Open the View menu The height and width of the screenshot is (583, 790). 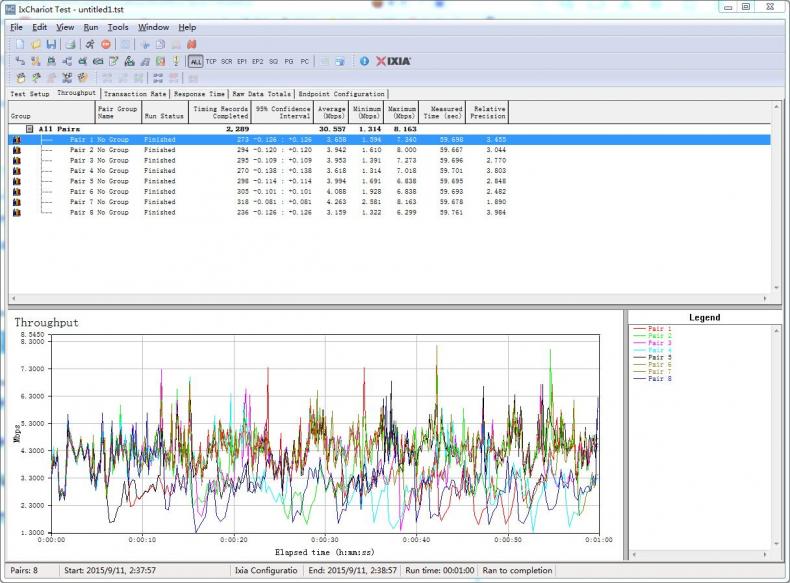(65, 27)
